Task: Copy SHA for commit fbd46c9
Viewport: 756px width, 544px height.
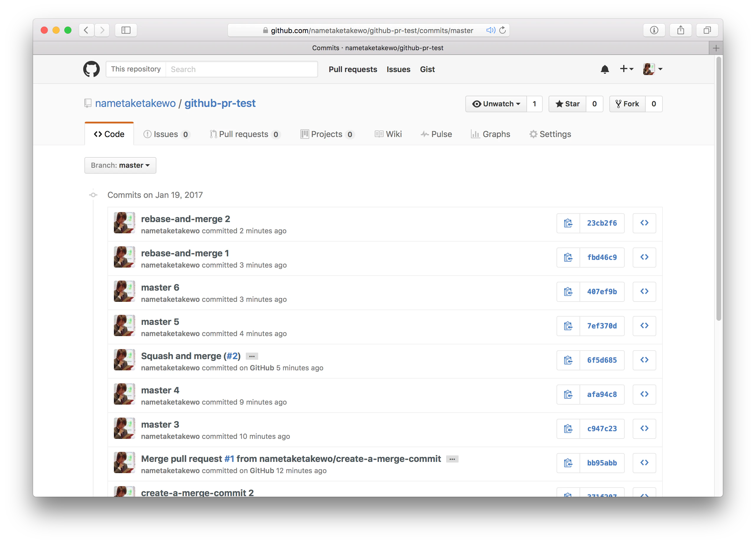Action: click(568, 258)
